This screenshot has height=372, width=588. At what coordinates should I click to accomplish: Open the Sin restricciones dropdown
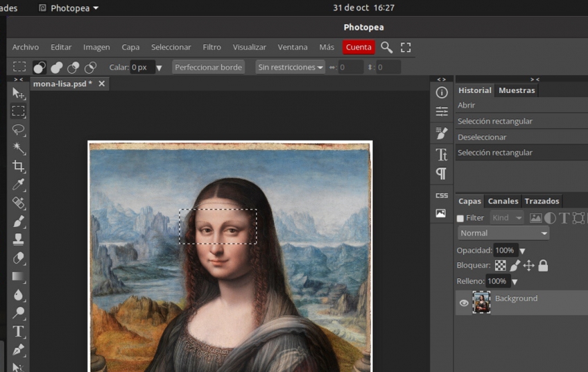(x=290, y=67)
